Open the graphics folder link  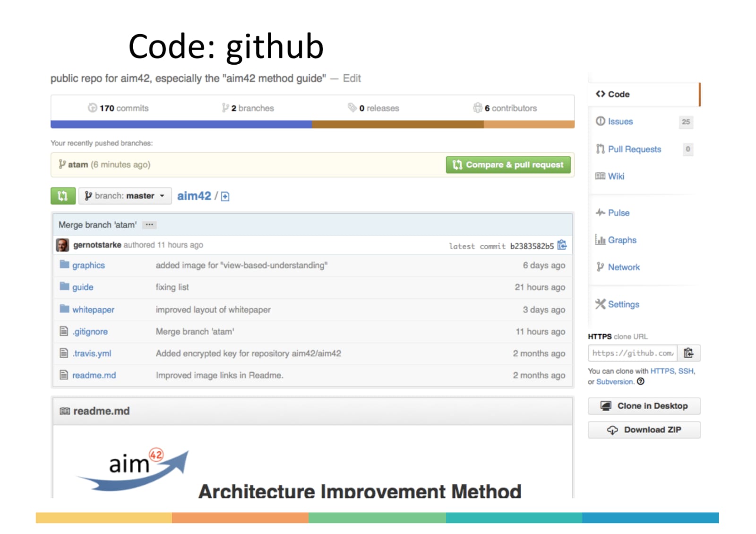click(x=88, y=265)
